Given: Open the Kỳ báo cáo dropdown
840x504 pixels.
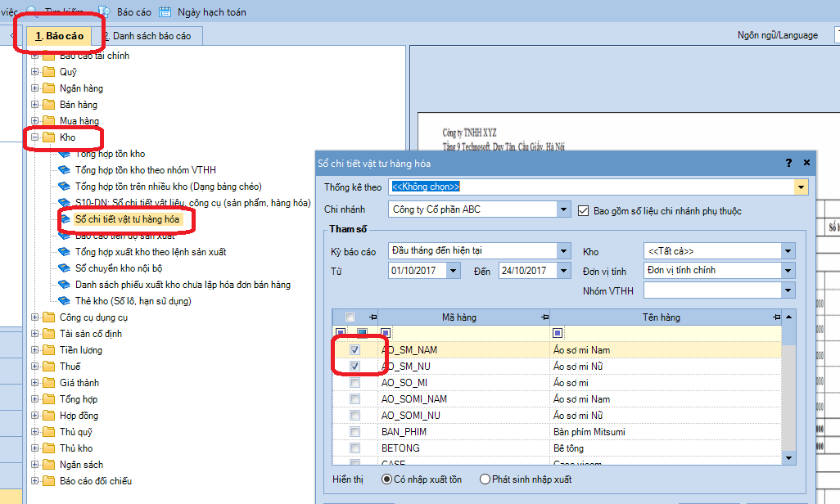Looking at the screenshot, I should click(x=563, y=250).
